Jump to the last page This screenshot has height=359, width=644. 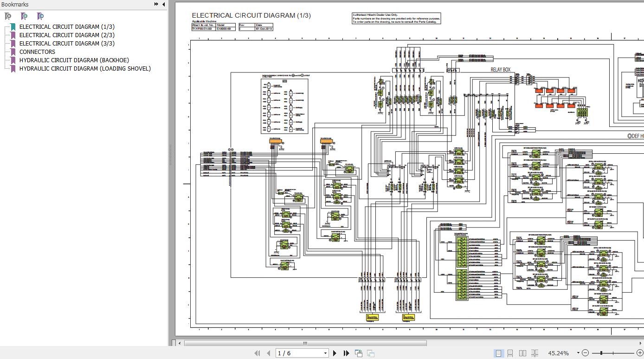[x=346, y=353]
